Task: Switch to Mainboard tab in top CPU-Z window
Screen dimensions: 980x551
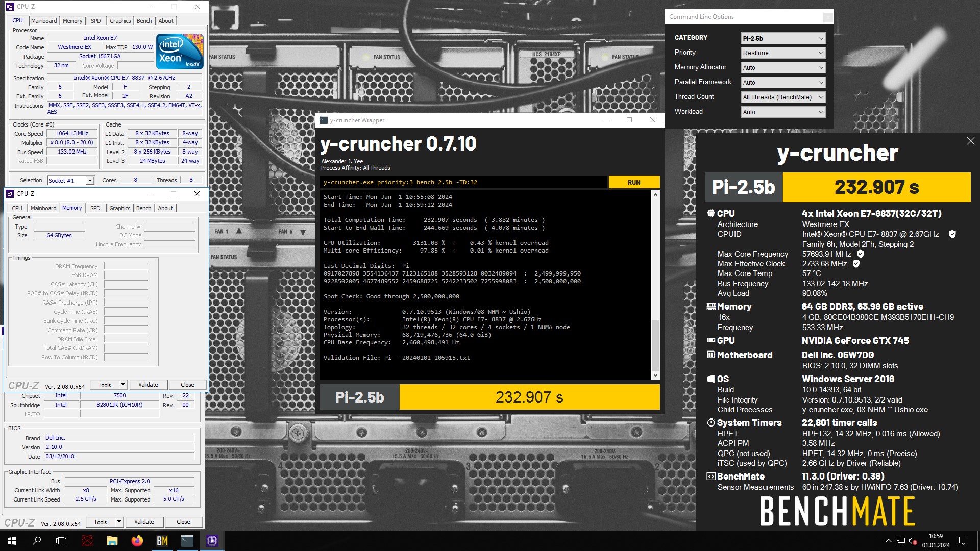Action: click(44, 21)
